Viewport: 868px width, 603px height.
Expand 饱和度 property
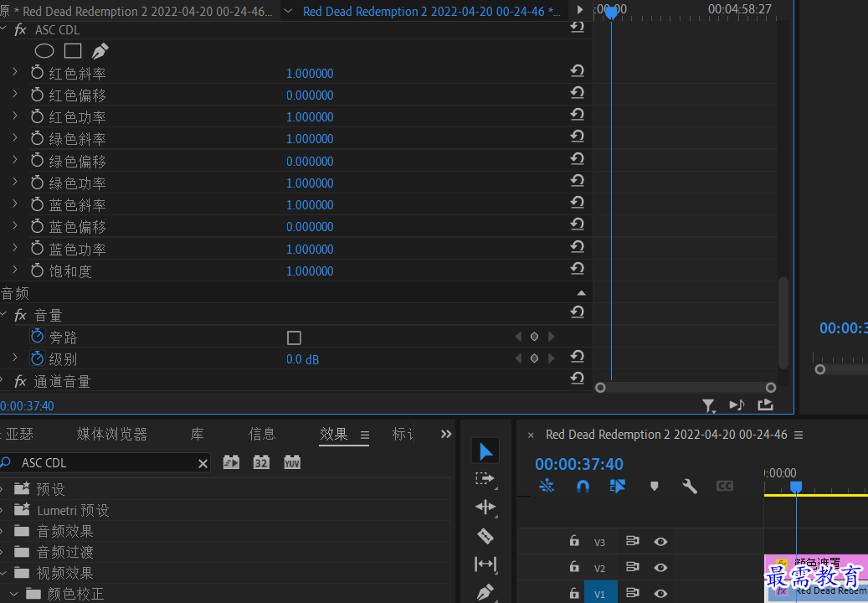click(x=15, y=270)
